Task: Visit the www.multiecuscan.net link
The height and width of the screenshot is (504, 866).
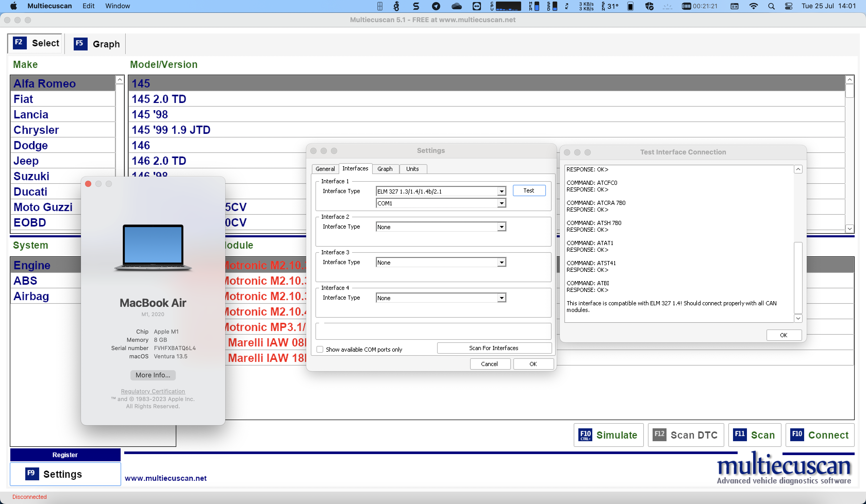Action: click(x=166, y=478)
